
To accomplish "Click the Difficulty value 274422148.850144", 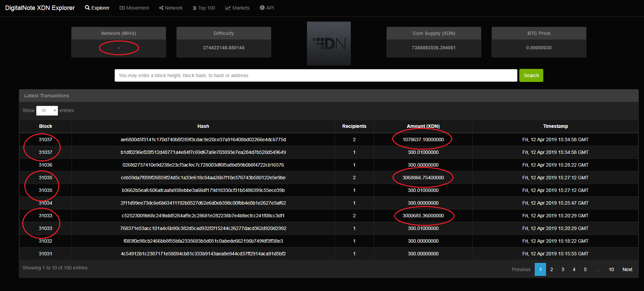I will coord(224,48).
